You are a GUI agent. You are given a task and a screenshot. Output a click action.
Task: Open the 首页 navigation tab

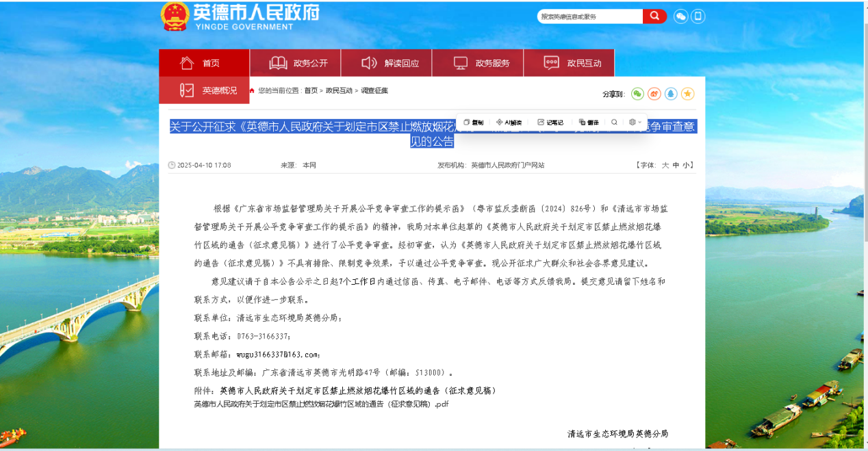[x=204, y=63]
